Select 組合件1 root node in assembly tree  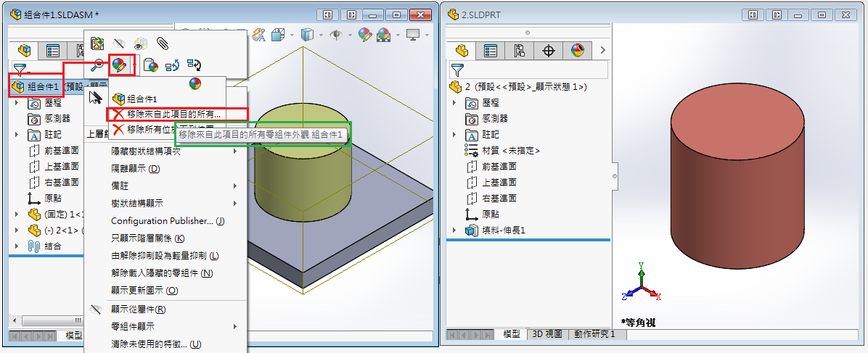pos(36,87)
